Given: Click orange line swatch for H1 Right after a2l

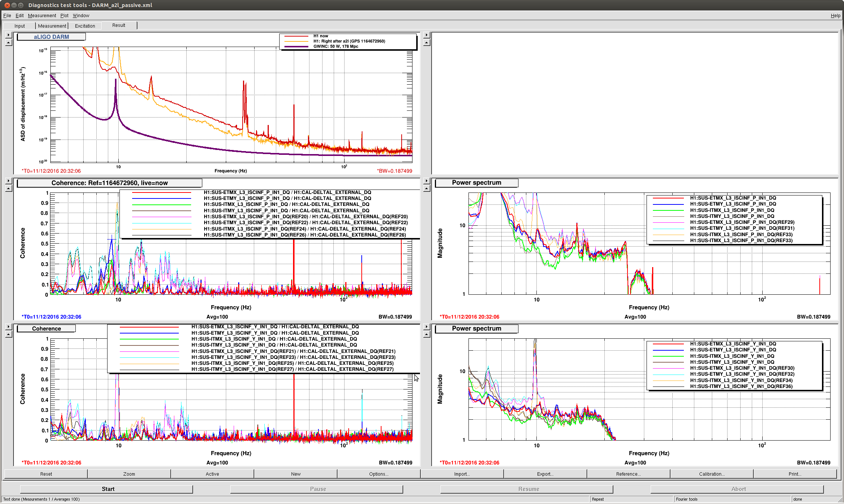Looking at the screenshot, I should (x=296, y=41).
